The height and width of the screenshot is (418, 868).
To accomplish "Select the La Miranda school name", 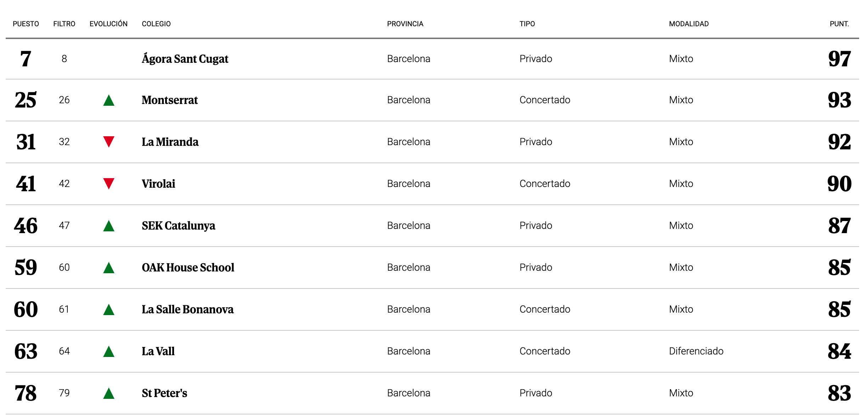I will [x=170, y=142].
